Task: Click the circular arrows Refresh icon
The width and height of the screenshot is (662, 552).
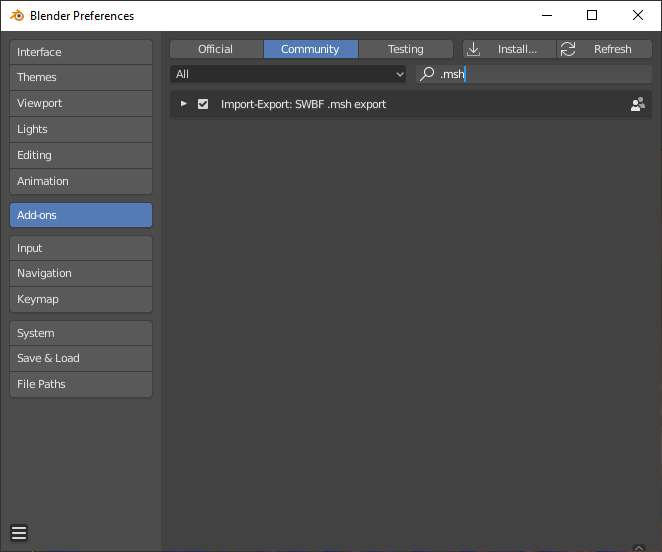Action: (x=568, y=49)
